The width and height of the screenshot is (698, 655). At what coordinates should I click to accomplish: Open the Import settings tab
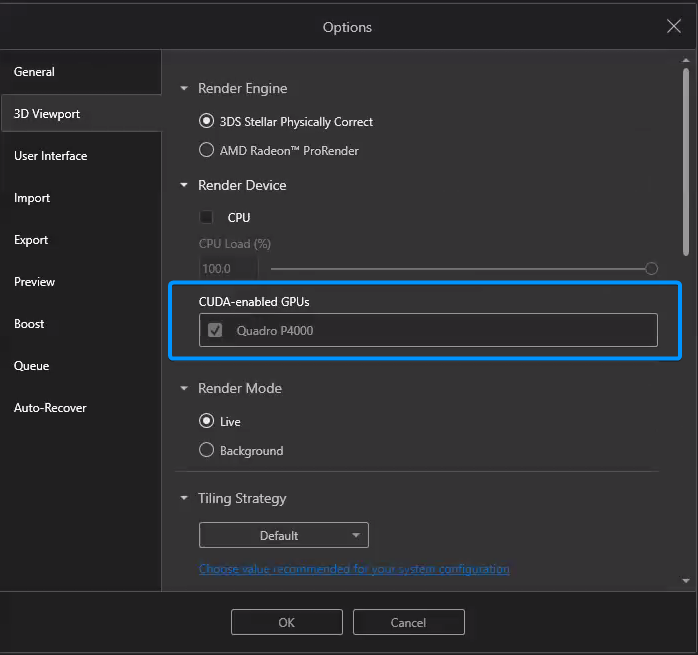[x=32, y=198]
